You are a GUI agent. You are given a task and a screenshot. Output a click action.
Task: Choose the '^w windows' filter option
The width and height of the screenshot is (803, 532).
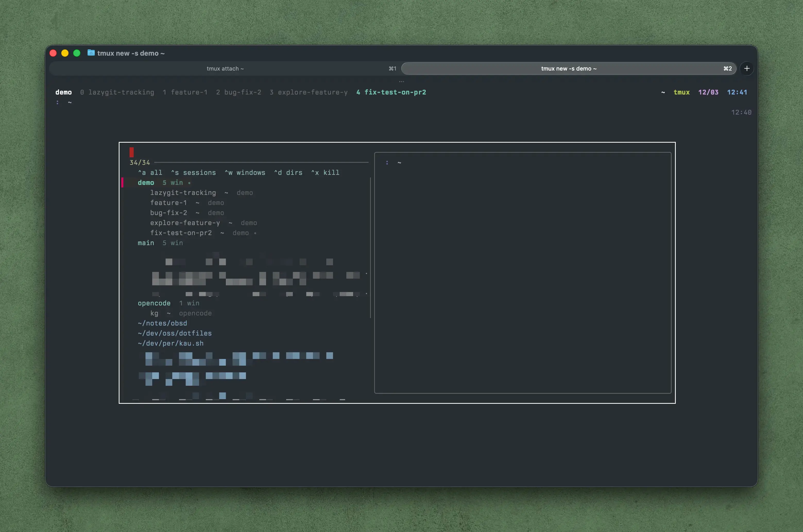pyautogui.click(x=245, y=173)
